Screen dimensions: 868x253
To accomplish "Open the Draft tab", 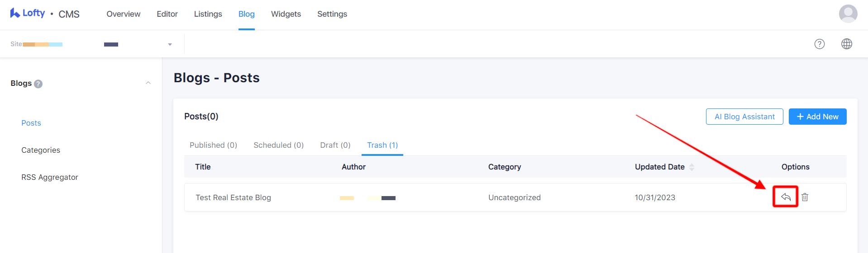I will [x=335, y=145].
